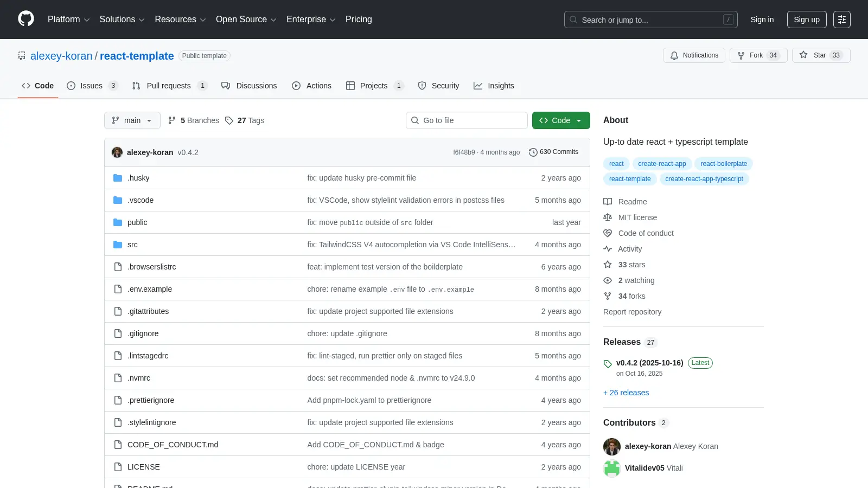This screenshot has height=488, width=868.
Task: Focus the Go to file input
Action: point(467,120)
